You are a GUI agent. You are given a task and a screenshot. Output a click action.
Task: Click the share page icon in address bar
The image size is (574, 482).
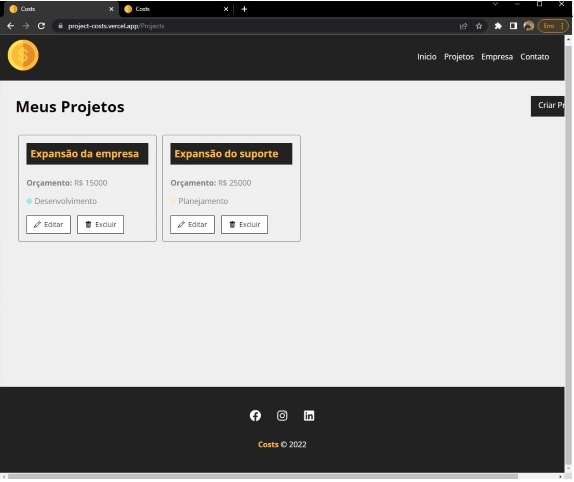tap(463, 26)
